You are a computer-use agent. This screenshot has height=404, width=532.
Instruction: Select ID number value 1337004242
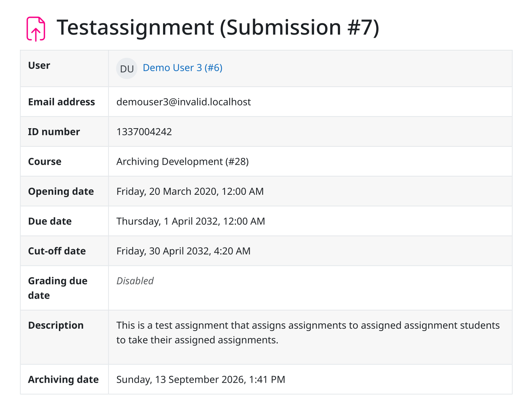tap(144, 132)
